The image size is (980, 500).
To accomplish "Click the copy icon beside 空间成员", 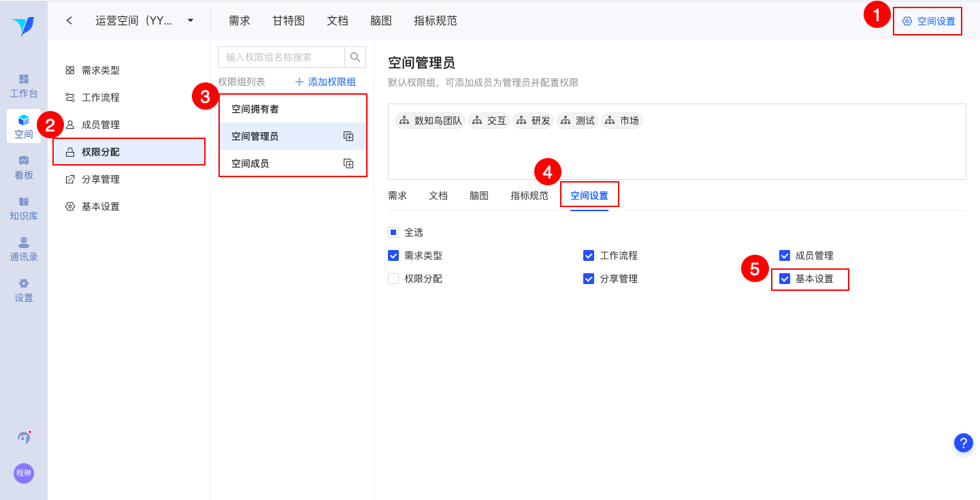I will [x=348, y=163].
